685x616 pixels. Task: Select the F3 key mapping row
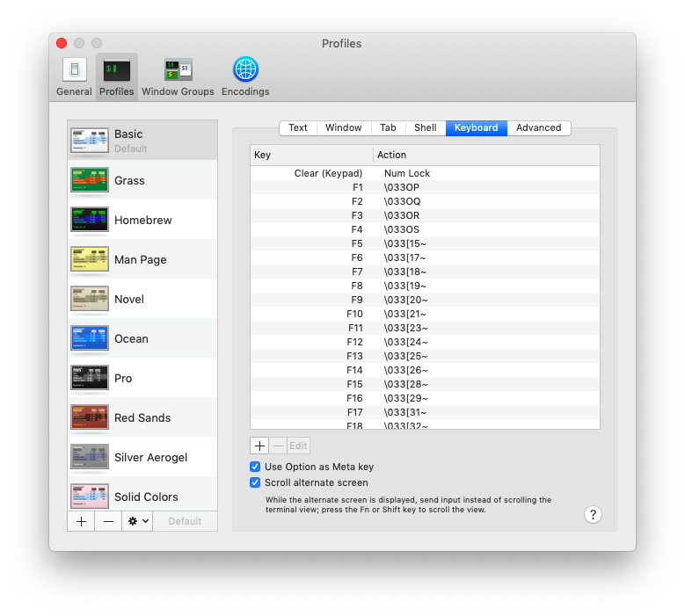(x=425, y=215)
